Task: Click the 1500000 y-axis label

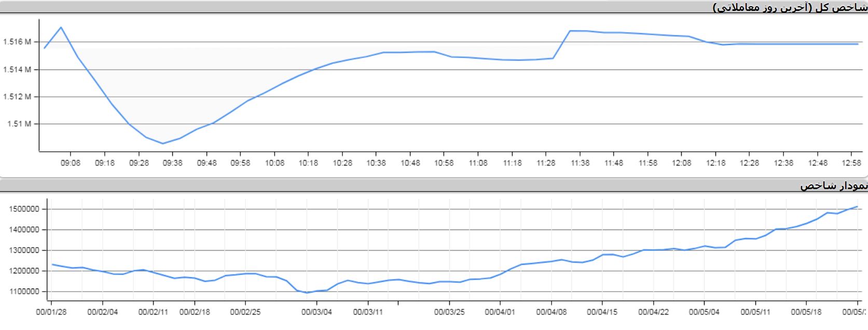Action: click(x=24, y=209)
